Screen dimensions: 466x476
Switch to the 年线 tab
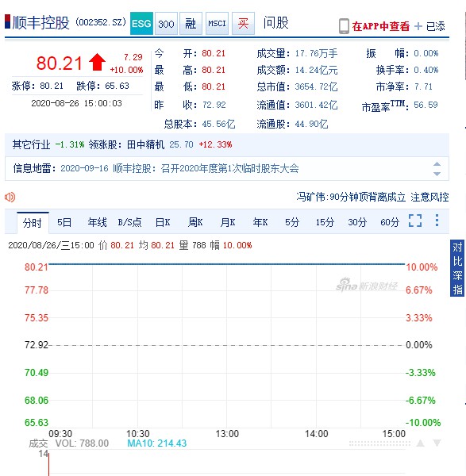(x=97, y=222)
